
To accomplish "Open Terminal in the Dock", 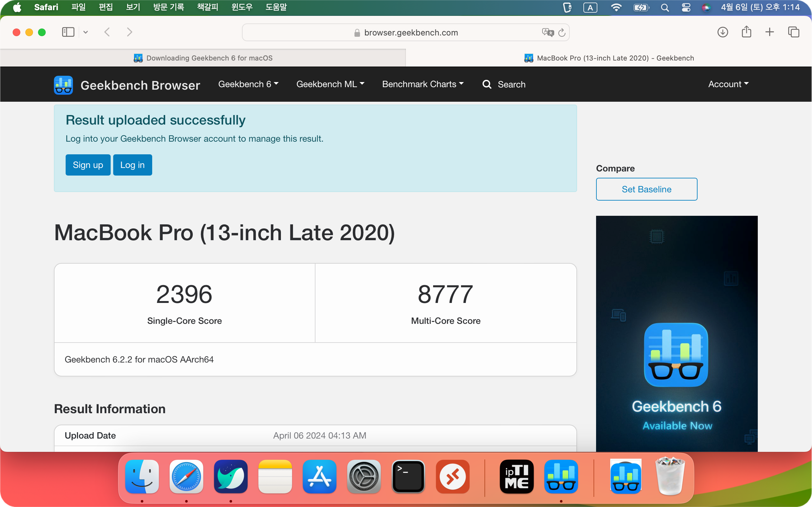I will (x=408, y=477).
